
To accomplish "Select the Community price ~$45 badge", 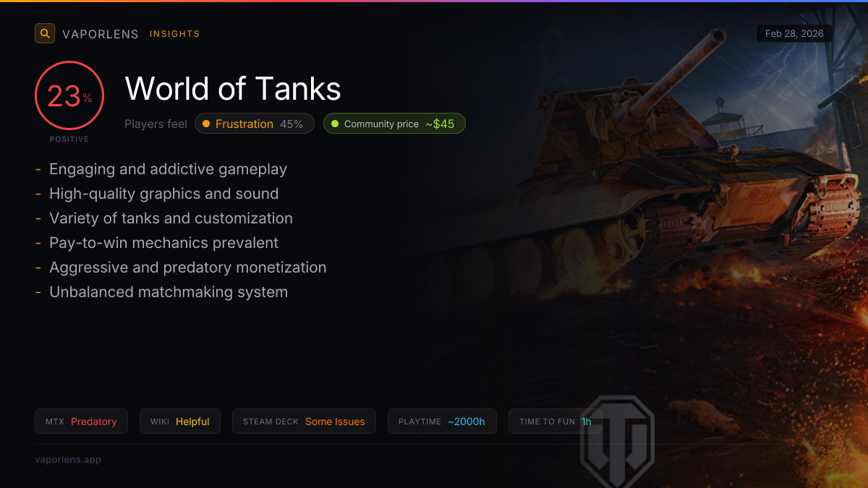I will [394, 124].
